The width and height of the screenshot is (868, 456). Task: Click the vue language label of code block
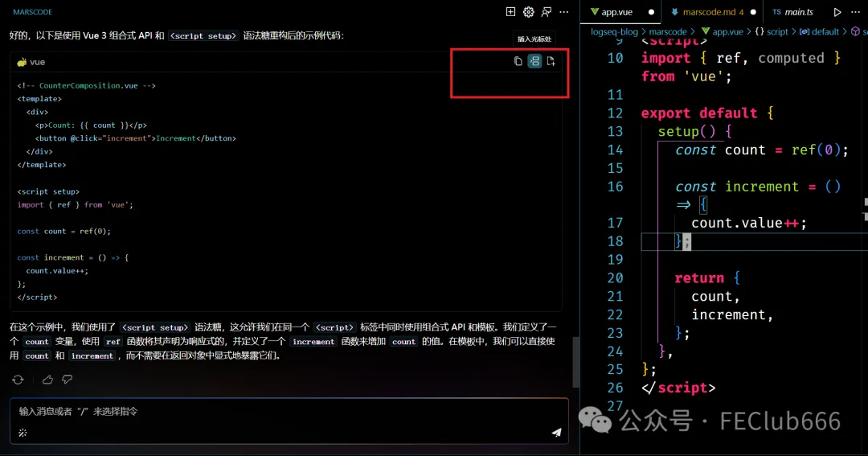click(x=37, y=62)
